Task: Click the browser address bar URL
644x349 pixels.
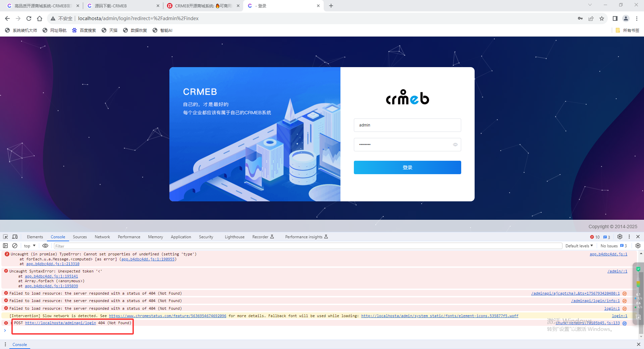Action: (x=138, y=18)
